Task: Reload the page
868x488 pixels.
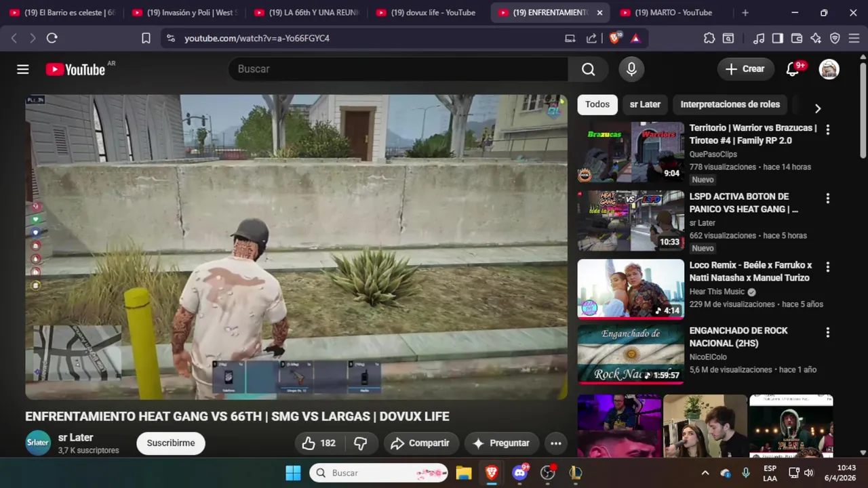Action: (x=52, y=39)
